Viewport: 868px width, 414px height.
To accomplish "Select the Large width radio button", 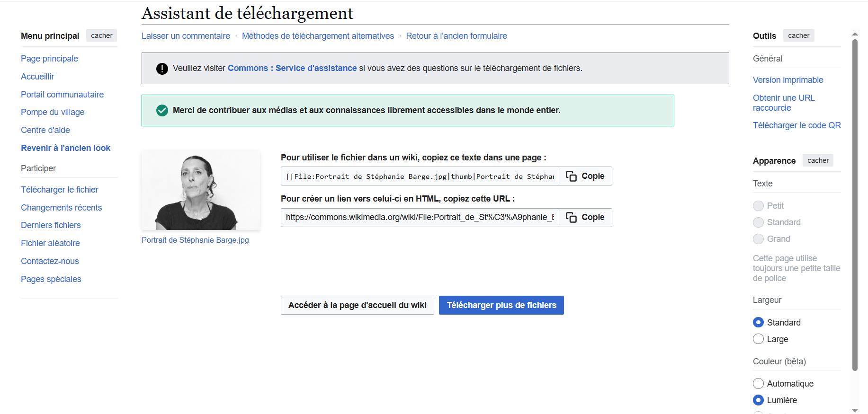I will pos(758,339).
